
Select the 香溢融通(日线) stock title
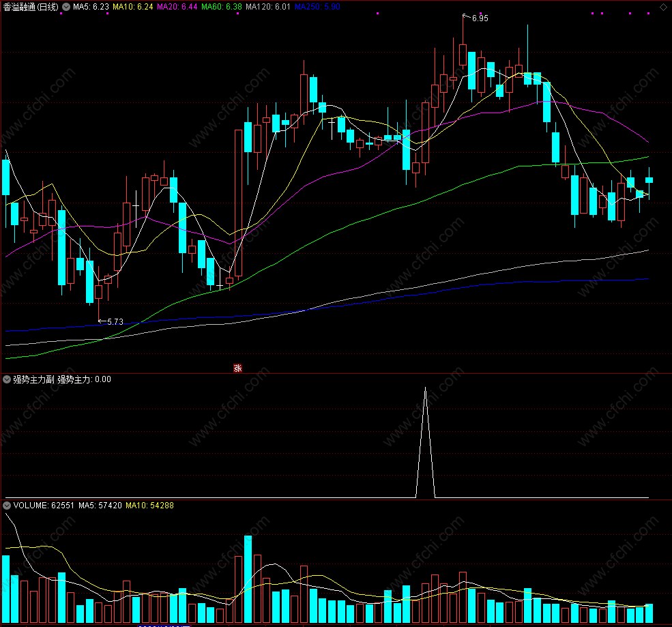tap(31, 7)
